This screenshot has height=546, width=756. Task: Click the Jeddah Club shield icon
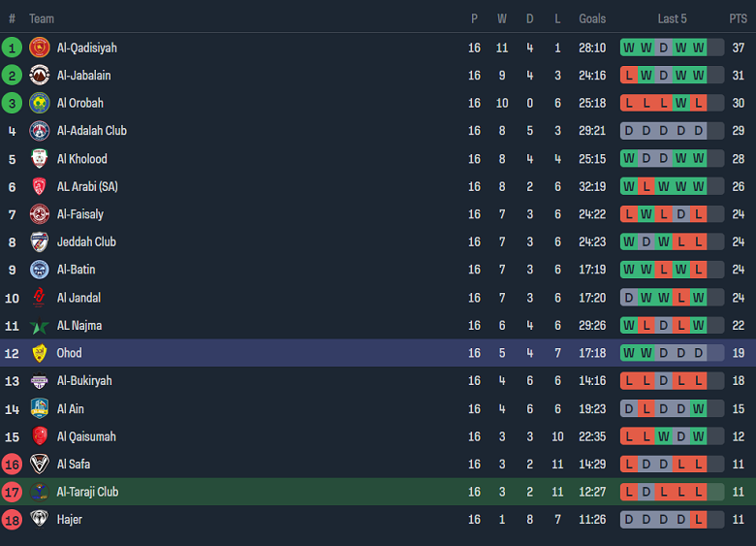click(40, 241)
